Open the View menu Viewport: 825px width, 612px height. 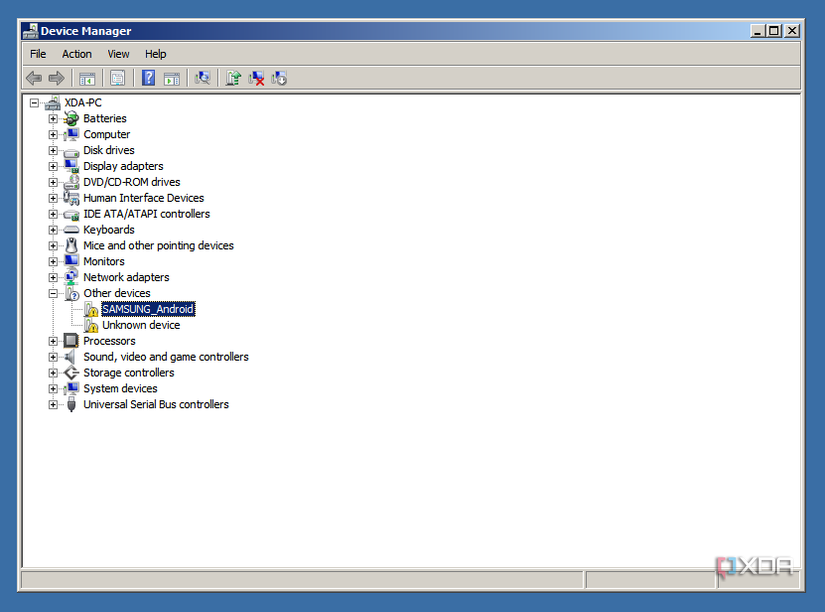pos(118,54)
